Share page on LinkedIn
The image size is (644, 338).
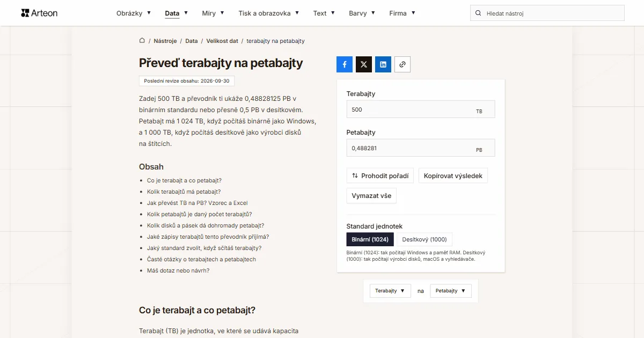(383, 64)
